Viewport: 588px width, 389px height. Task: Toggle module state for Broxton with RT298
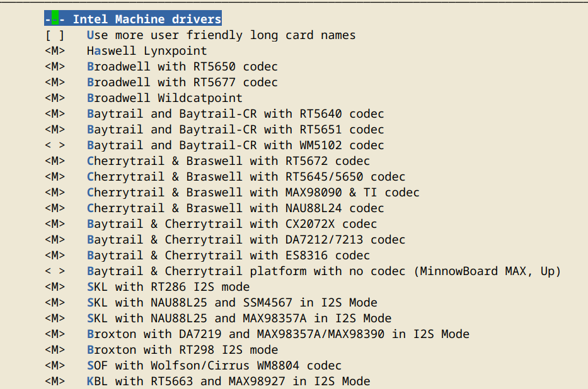(55, 350)
